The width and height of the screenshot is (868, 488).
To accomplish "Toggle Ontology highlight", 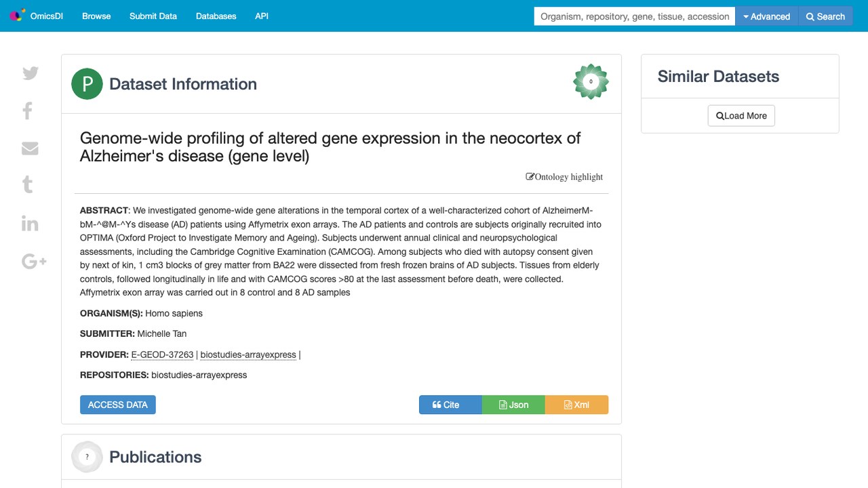I will pyautogui.click(x=564, y=177).
